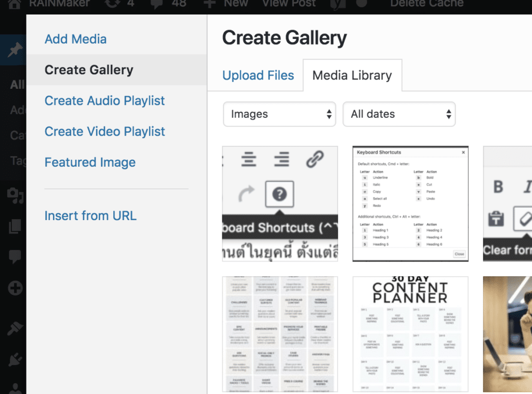This screenshot has height=394, width=532.
Task: Choose Create Audio Playlist in left menu
Action: pyautogui.click(x=104, y=101)
